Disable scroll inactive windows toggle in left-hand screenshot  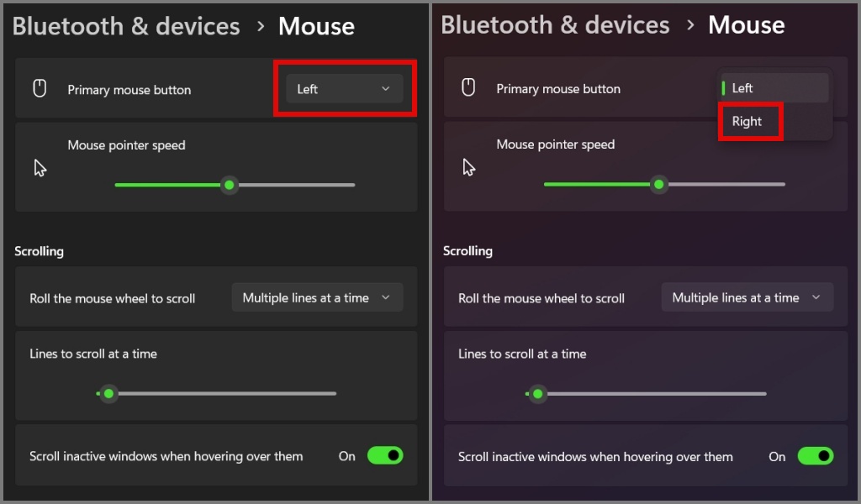pyautogui.click(x=385, y=456)
